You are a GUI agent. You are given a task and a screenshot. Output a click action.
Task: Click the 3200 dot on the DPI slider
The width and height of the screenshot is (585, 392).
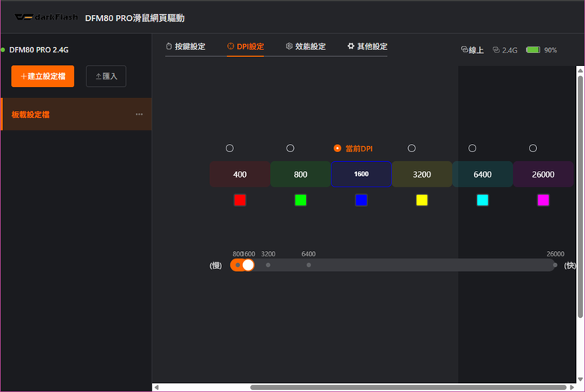(268, 265)
